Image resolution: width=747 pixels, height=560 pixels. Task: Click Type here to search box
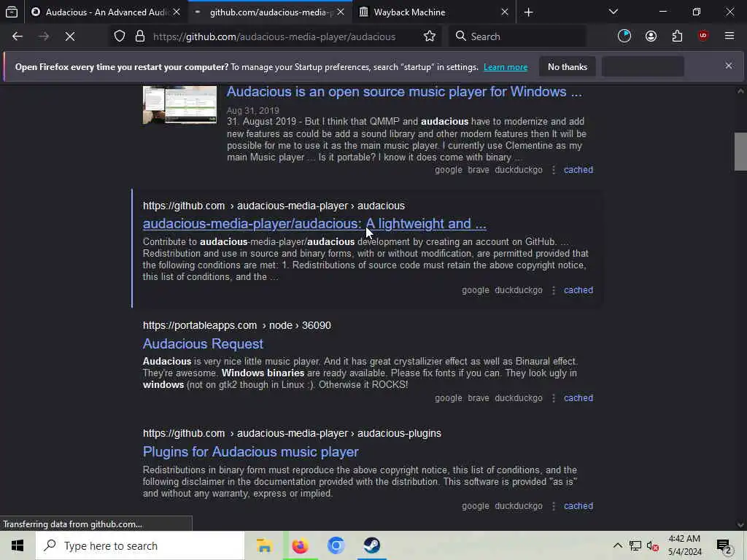[140, 545]
